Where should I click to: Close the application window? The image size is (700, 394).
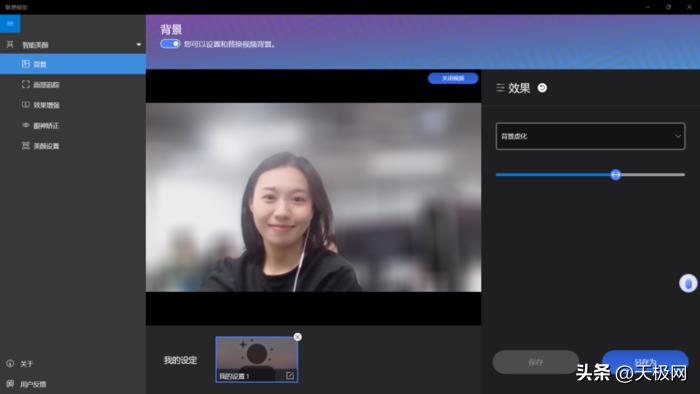pos(689,7)
